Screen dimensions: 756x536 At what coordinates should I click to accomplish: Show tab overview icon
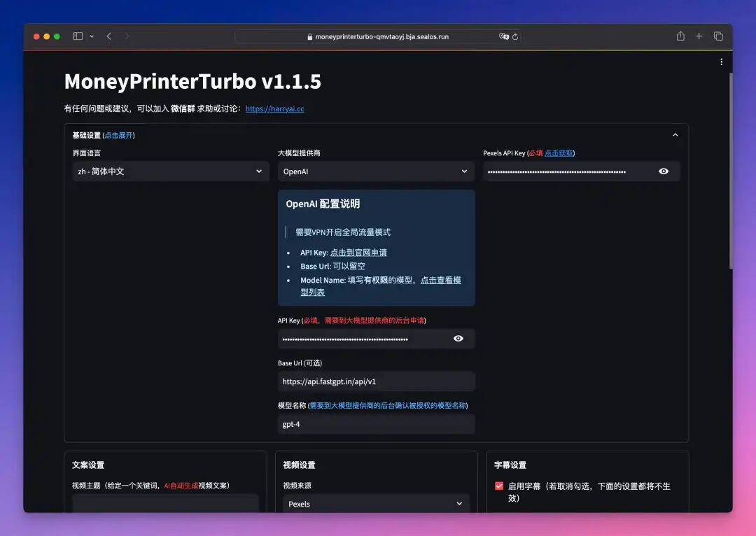click(x=718, y=36)
